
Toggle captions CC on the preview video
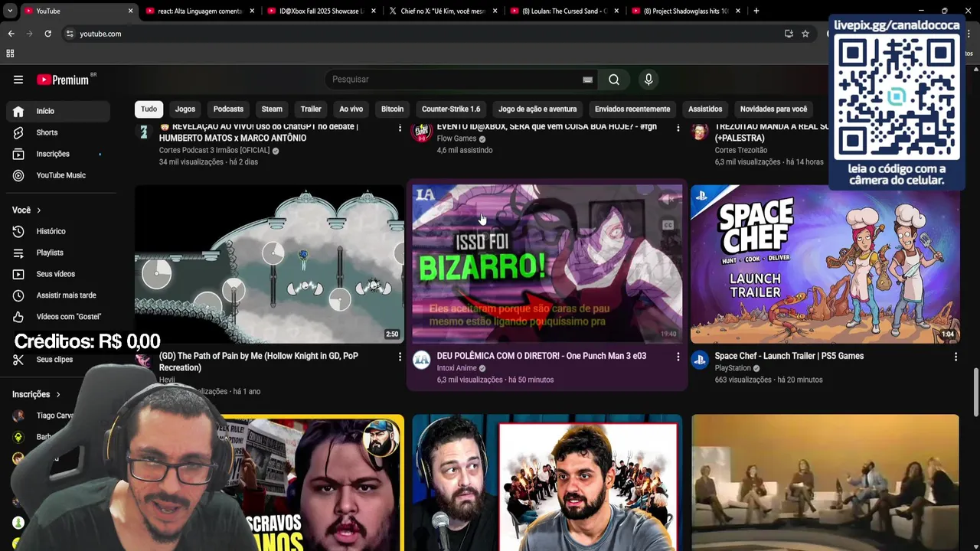(668, 225)
